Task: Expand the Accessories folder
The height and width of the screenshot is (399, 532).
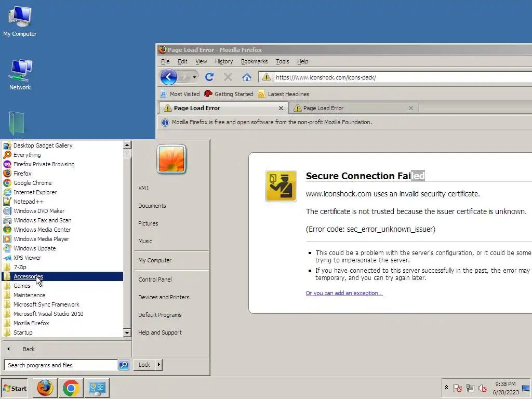Action: pyautogui.click(x=62, y=276)
